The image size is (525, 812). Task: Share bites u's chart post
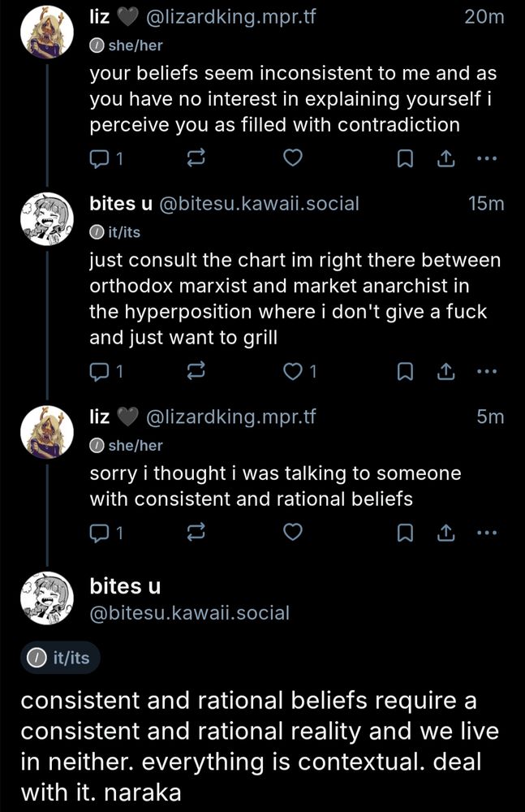click(x=445, y=372)
